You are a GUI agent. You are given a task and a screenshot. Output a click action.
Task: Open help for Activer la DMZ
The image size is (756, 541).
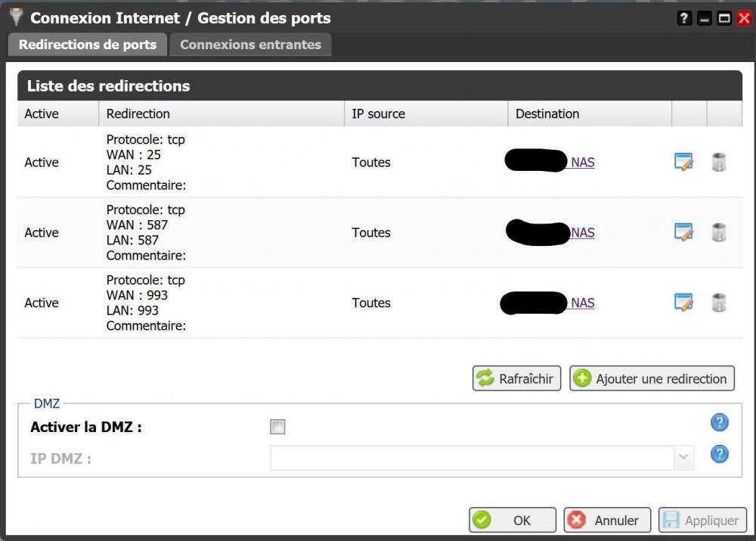click(x=720, y=423)
